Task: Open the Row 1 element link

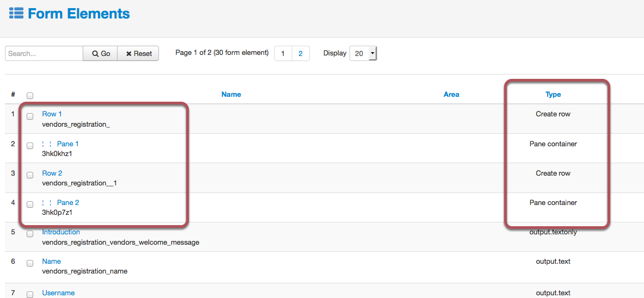Action: pyautogui.click(x=52, y=114)
